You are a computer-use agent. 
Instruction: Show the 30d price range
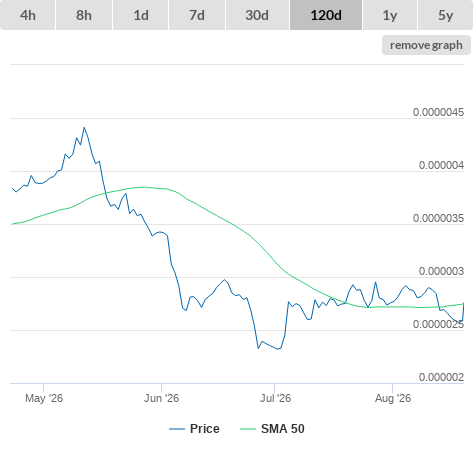257,15
